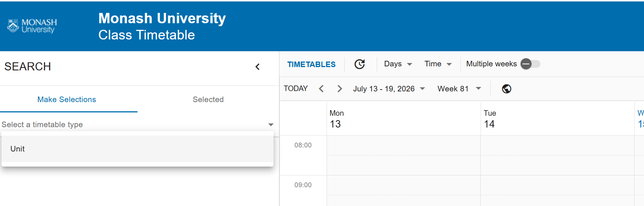Open the Time dropdown
The width and height of the screenshot is (644, 206).
[x=438, y=64]
